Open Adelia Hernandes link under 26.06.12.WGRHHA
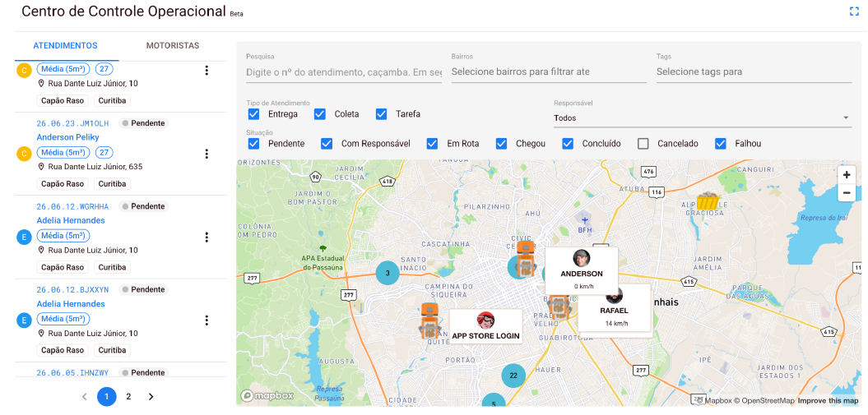 (x=71, y=220)
